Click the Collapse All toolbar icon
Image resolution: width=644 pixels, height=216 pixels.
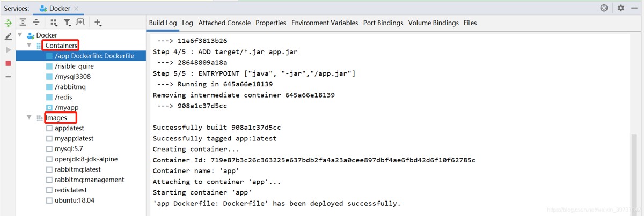(x=36, y=23)
